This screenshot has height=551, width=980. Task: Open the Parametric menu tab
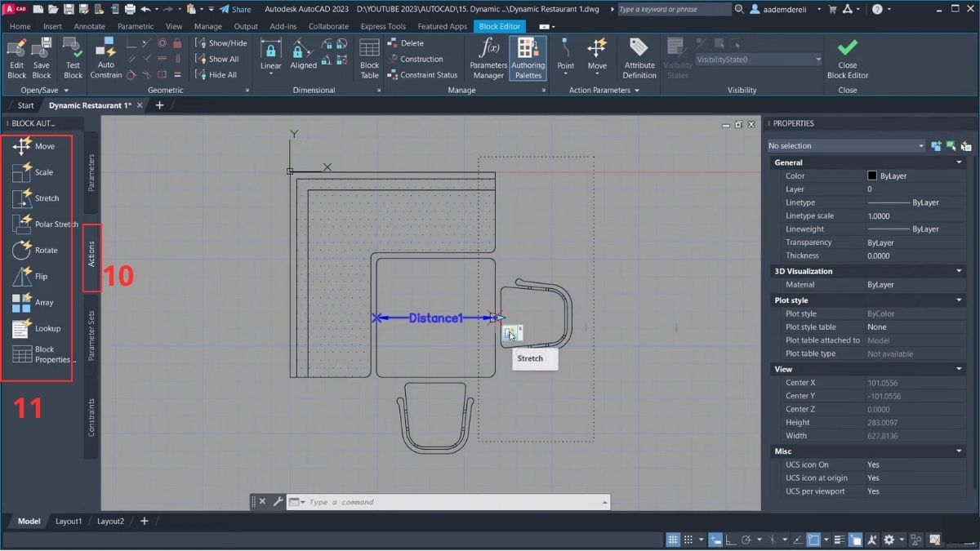(136, 25)
